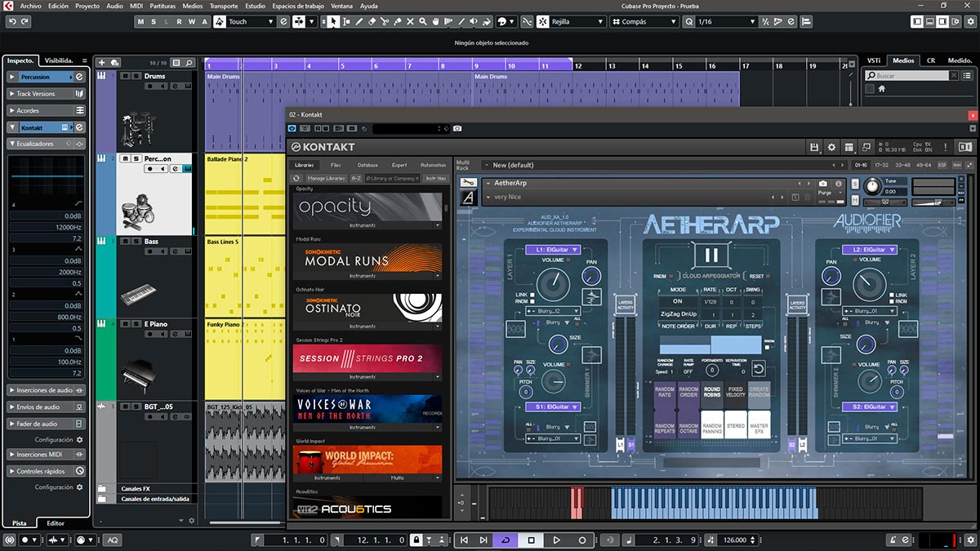
Task: Open the Espacios de trabajo menu
Action: (300, 6)
